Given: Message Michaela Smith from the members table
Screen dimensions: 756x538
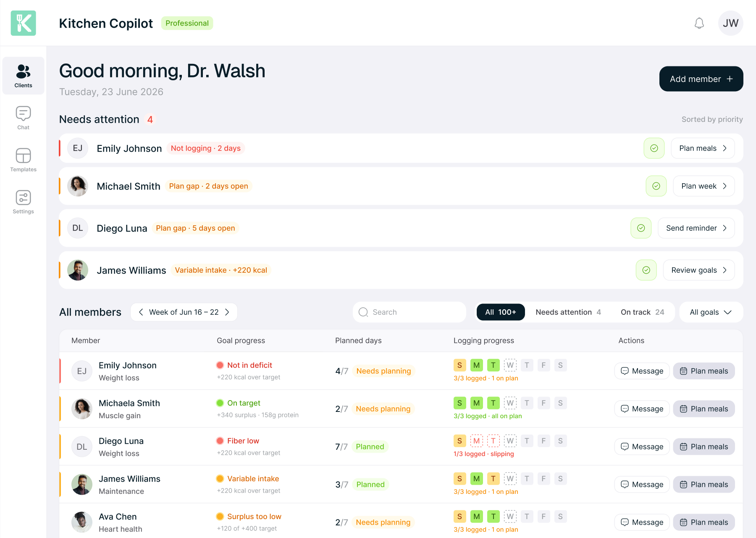Looking at the screenshot, I should pyautogui.click(x=642, y=409).
